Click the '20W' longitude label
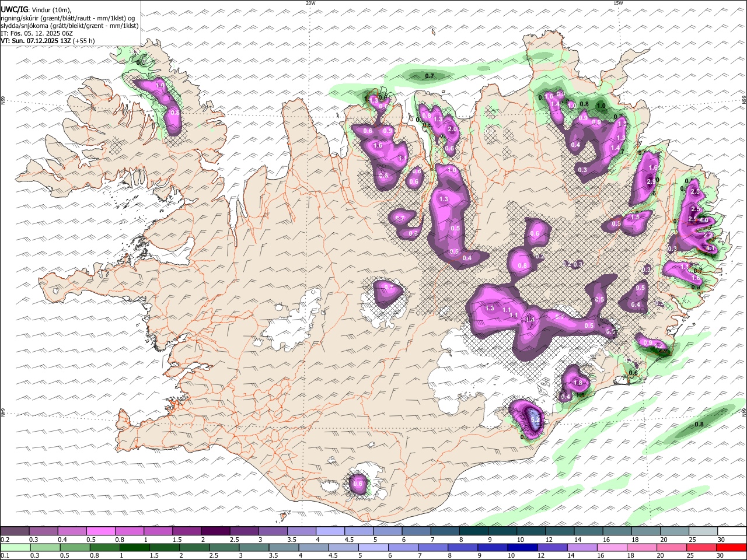This screenshot has height=560, width=747. pyautogui.click(x=310, y=3)
